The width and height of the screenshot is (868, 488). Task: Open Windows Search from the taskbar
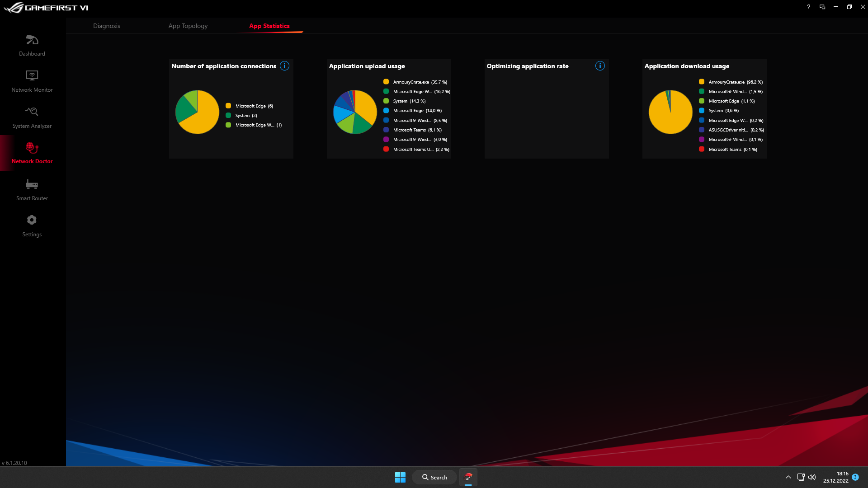tap(434, 477)
